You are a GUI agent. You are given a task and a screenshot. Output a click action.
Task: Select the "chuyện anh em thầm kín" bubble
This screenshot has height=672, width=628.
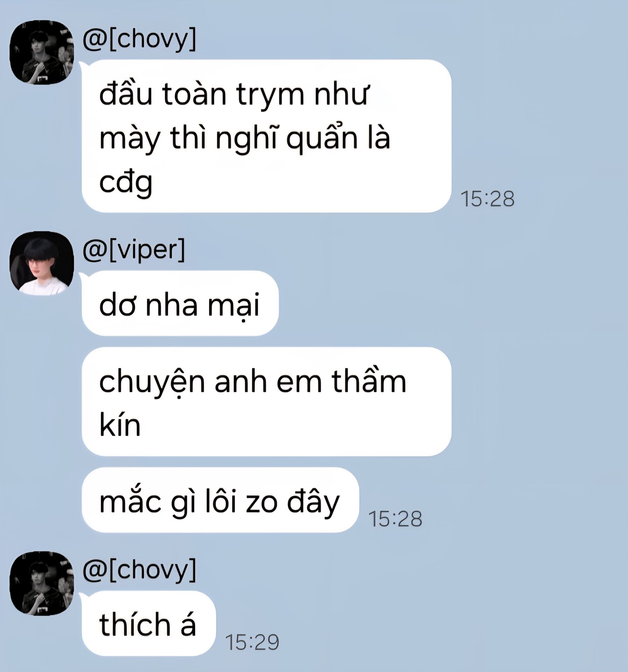(267, 401)
